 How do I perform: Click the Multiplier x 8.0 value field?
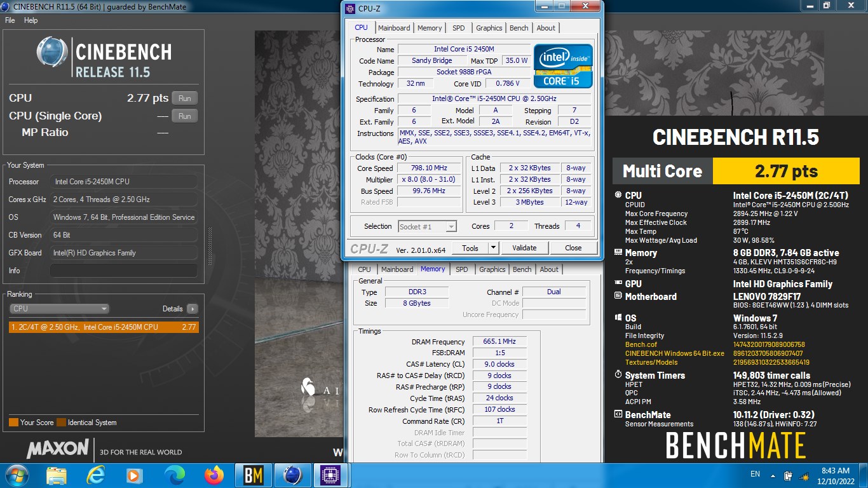click(x=430, y=180)
